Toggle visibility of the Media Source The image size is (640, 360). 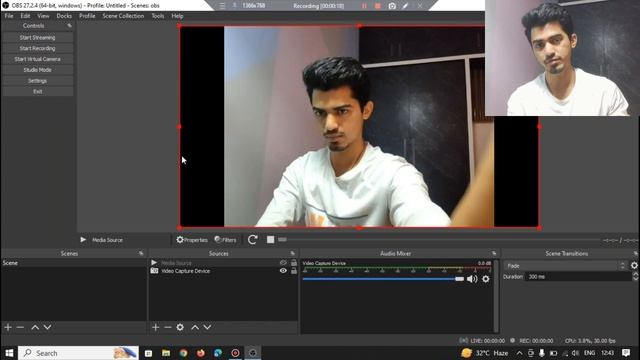[283, 263]
